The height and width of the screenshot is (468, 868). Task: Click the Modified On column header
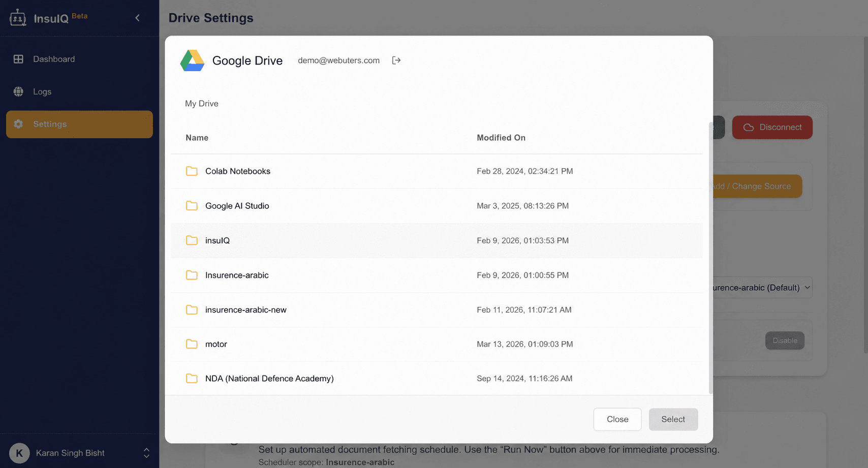[501, 138]
